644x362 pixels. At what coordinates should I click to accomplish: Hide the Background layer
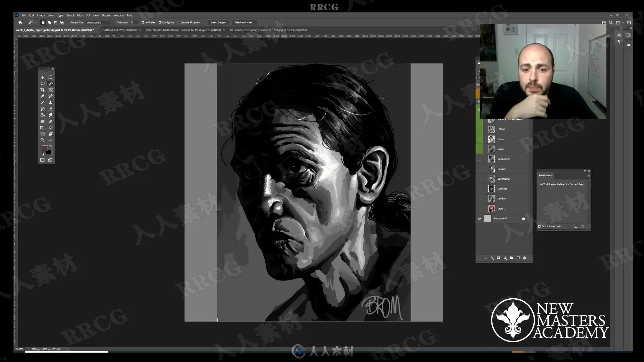479,219
